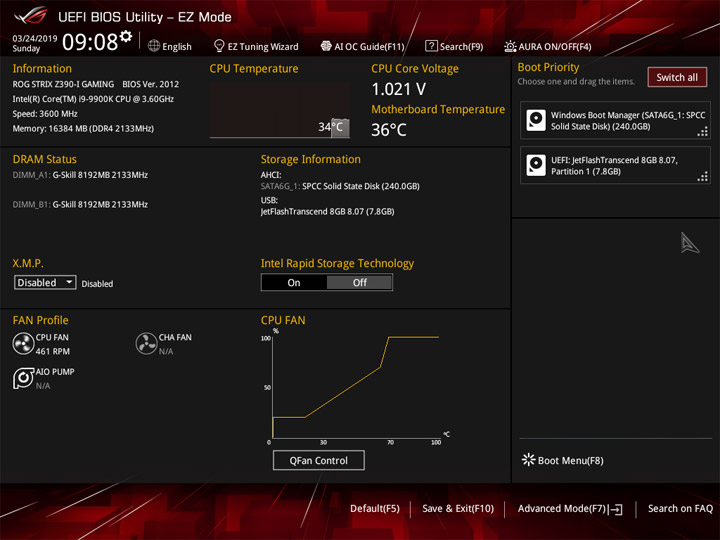Screen dimensions: 720x540
Task: Open QFan Control
Action: (x=319, y=460)
